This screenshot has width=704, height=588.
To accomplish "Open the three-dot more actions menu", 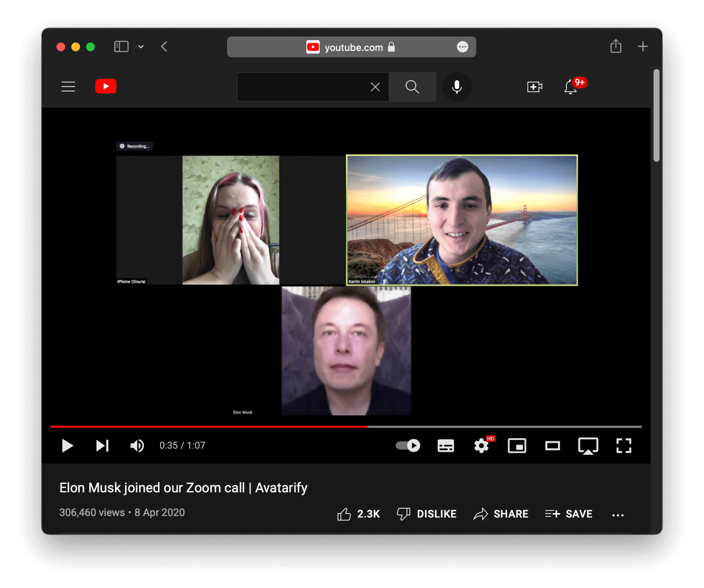I will pyautogui.click(x=618, y=515).
